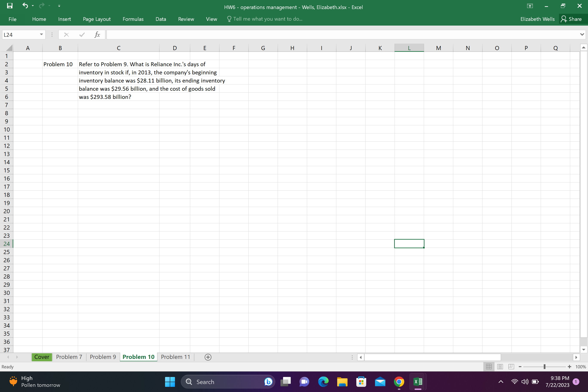Click the Undo icon
The width and height of the screenshot is (588, 392).
(25, 6)
